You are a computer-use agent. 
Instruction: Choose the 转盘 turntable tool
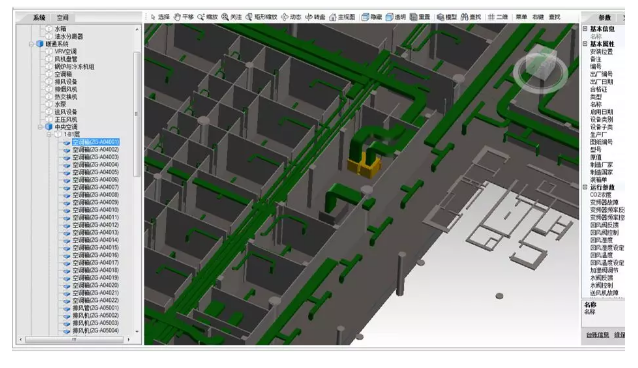315,17
